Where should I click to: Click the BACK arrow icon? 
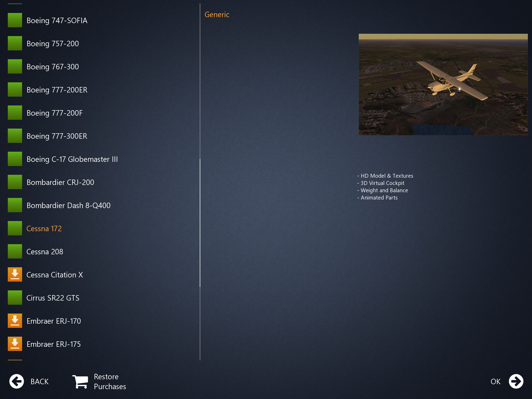point(17,381)
